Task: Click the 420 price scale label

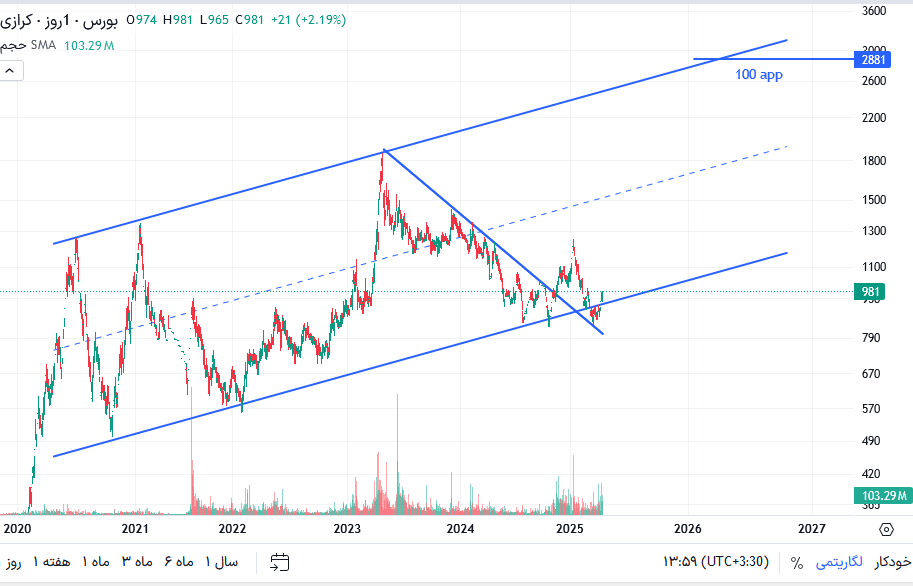Action: click(x=872, y=473)
